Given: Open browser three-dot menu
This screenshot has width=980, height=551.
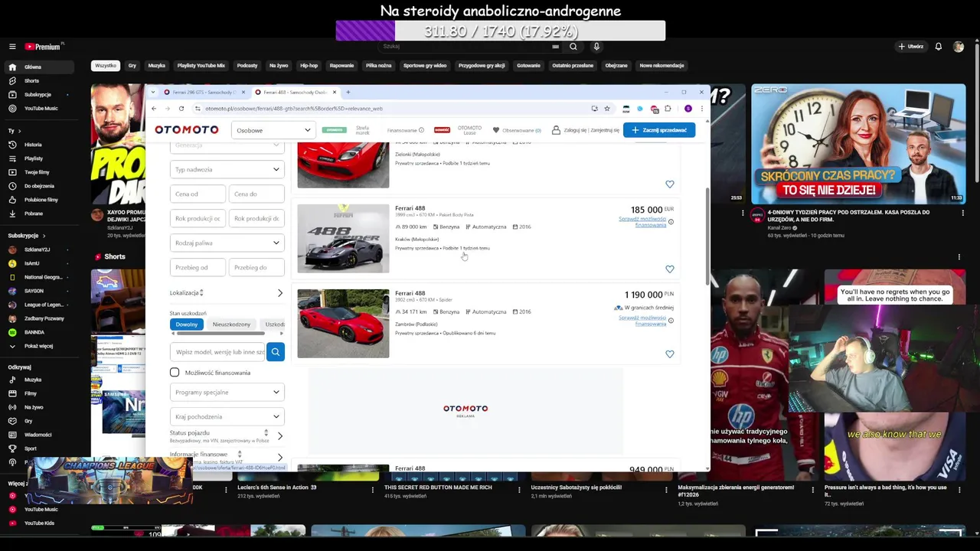Looking at the screenshot, I should click(701, 109).
